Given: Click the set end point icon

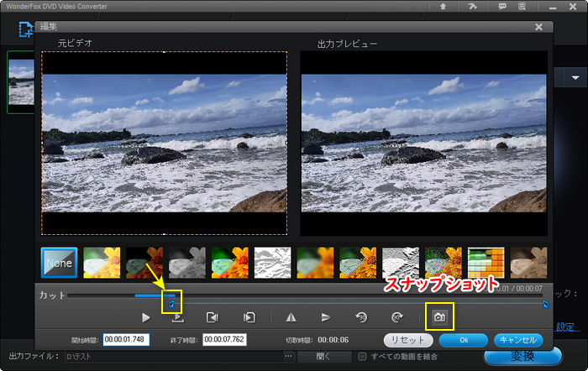Looking at the screenshot, I should coord(249,318).
